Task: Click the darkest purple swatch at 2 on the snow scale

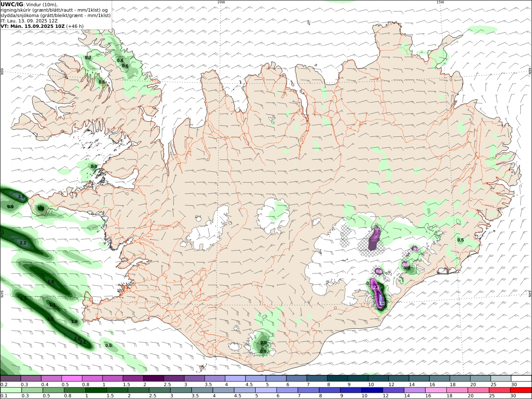Action: point(153,378)
